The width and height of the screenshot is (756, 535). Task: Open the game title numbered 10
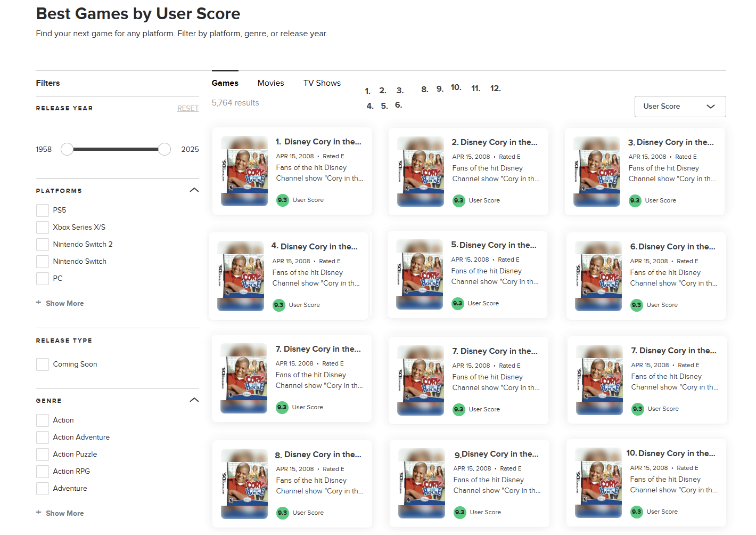coord(671,453)
